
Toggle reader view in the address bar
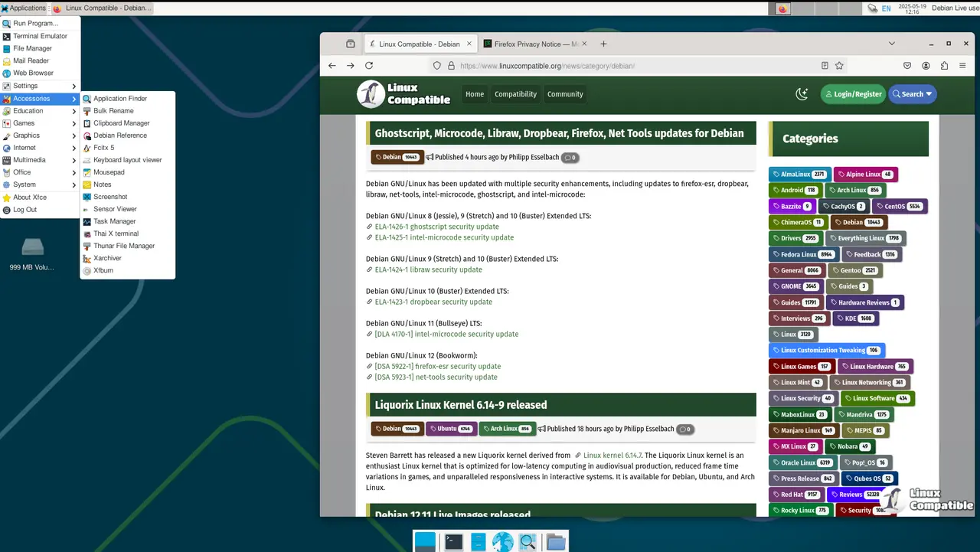825,65
